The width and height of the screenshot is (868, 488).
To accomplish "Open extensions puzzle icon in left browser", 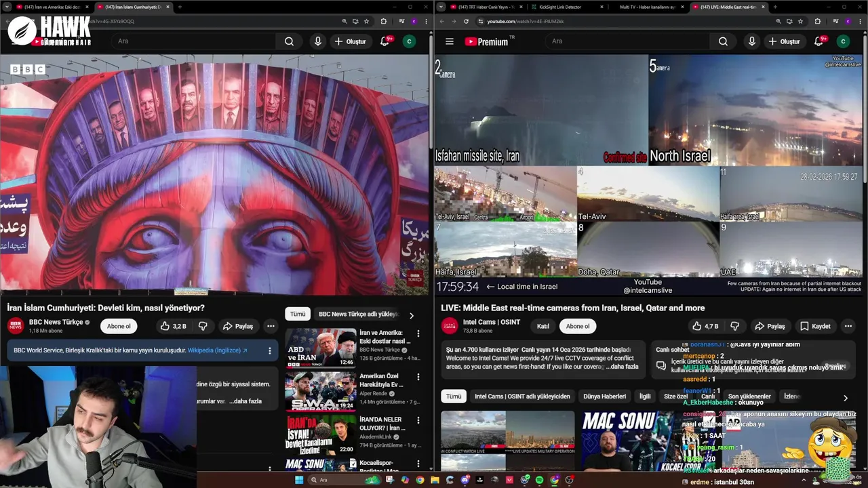I will (383, 21).
